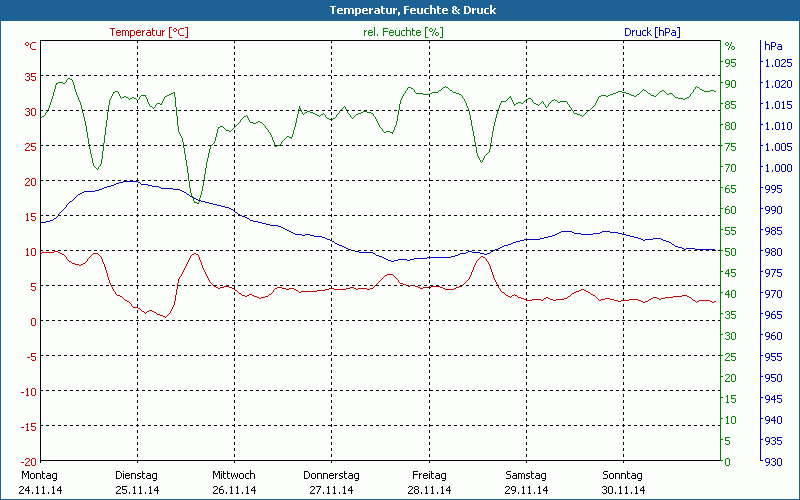800x500 pixels.
Task: Click the 'Dienstag' day label
Action: (136, 476)
